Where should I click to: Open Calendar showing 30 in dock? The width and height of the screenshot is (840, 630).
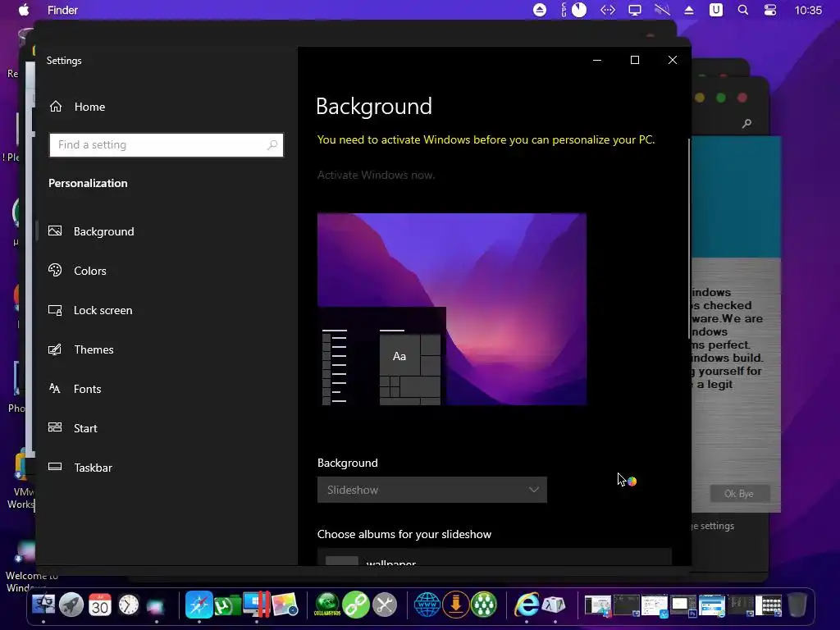pos(99,605)
